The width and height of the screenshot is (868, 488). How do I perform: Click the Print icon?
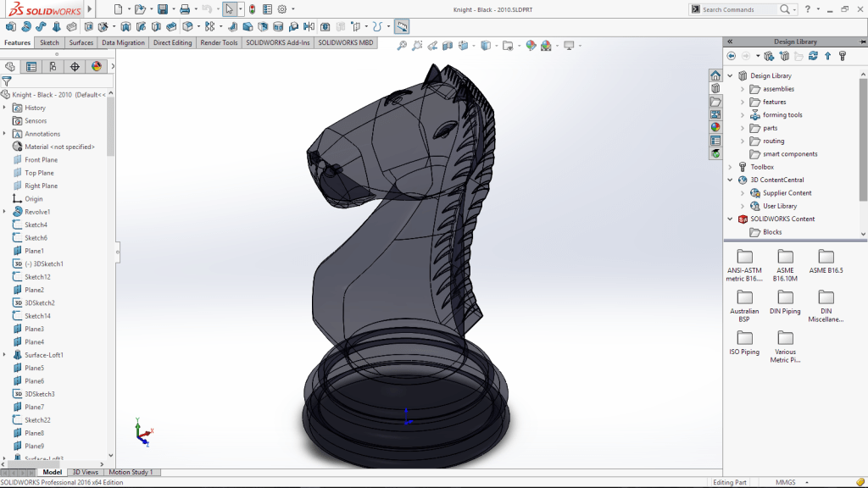[x=184, y=9]
